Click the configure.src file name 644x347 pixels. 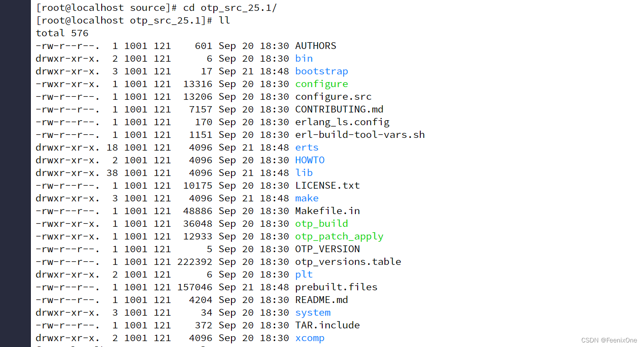pyautogui.click(x=333, y=97)
